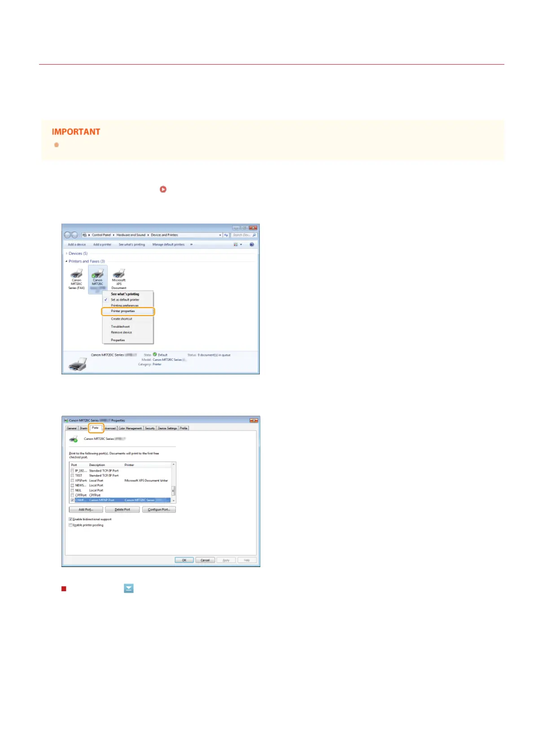Click the Add Port... button
This screenshot has width=534, height=756.
pos(86,510)
